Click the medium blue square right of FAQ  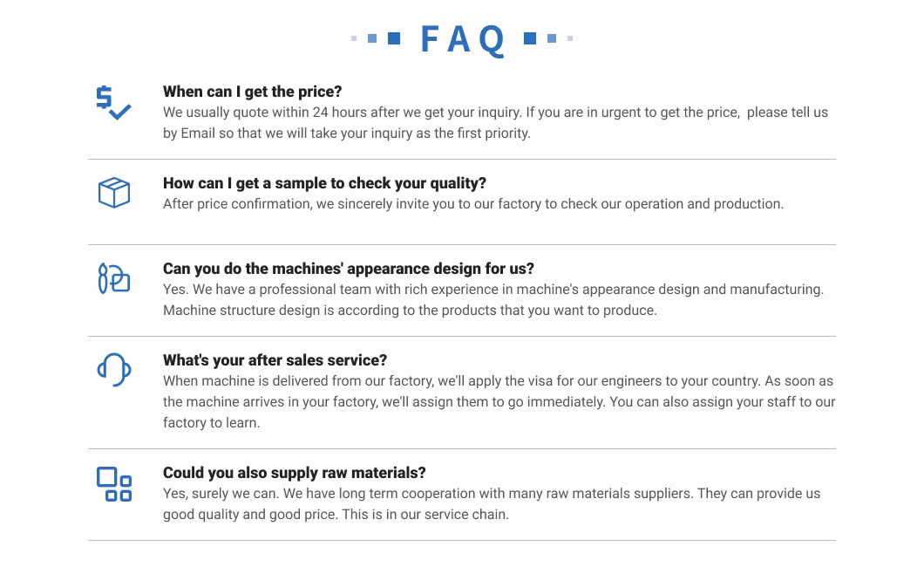pyautogui.click(x=552, y=38)
